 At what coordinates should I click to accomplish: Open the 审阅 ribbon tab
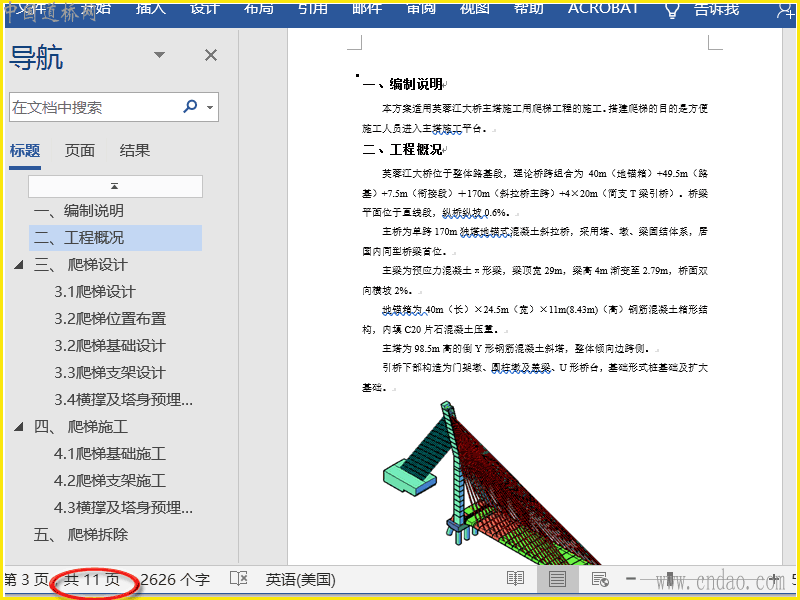[x=421, y=8]
